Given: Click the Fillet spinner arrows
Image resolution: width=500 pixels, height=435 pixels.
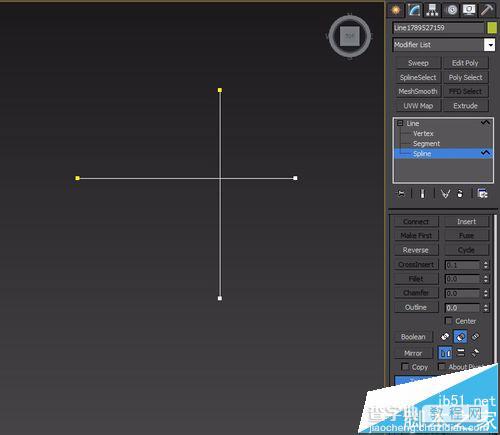Looking at the screenshot, I should (x=486, y=279).
